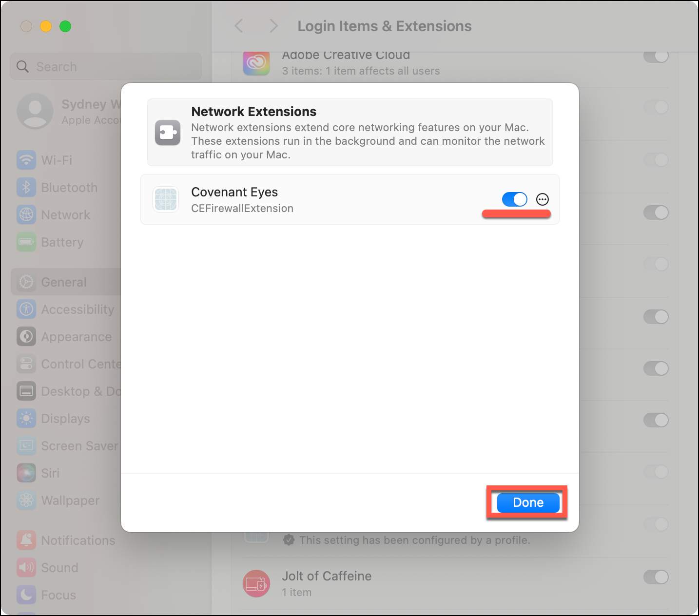Click the Login Items & Extensions title

click(x=385, y=26)
